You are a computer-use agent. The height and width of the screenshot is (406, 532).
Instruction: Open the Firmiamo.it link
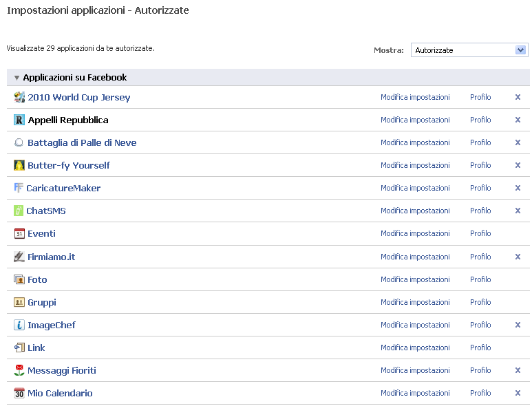tap(51, 257)
